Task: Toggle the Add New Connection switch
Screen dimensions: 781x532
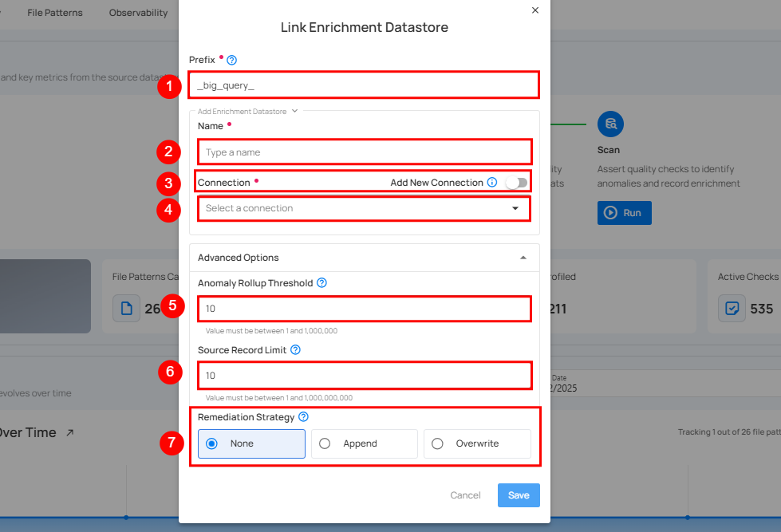Action: [516, 183]
